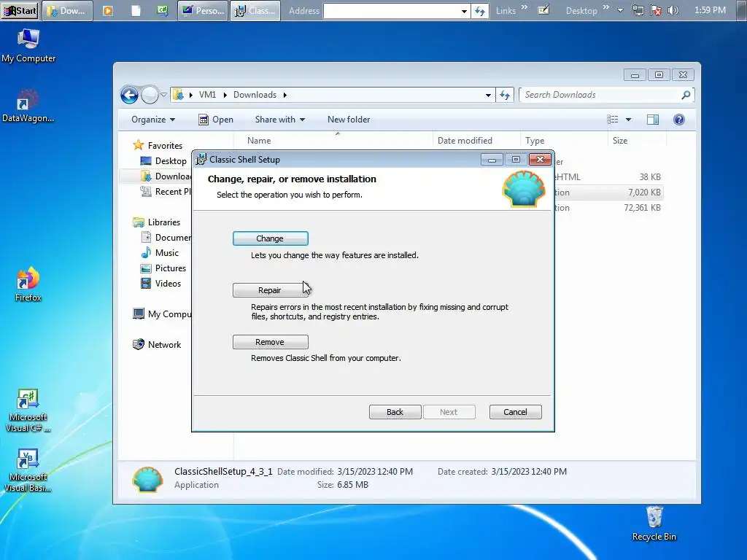
Task: Select the DataWagon desktop shortcut
Action: [x=28, y=106]
